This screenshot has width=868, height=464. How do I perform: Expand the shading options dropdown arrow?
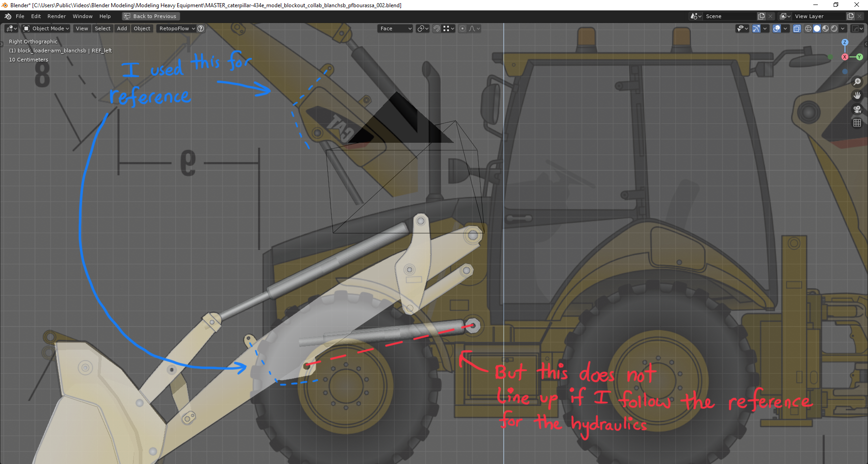click(843, 28)
